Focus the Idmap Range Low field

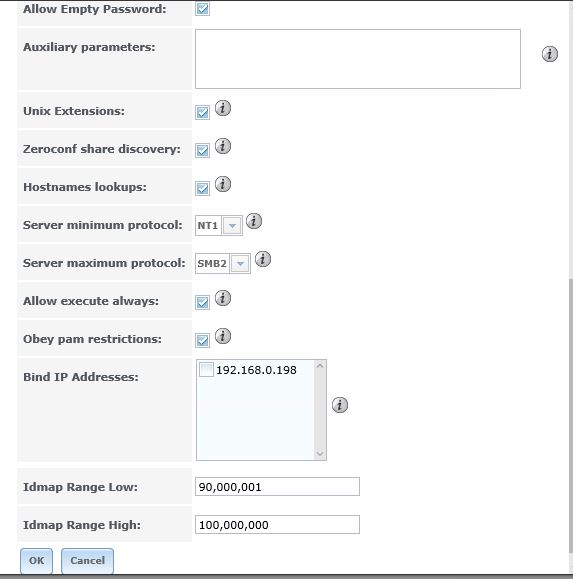[277, 487]
